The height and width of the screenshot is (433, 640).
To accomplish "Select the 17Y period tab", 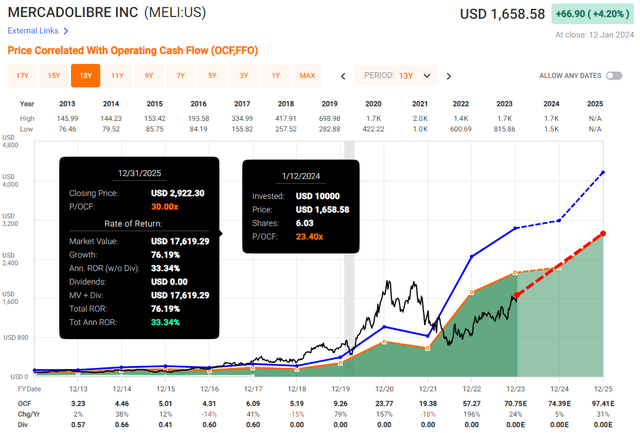I will coord(22,75).
